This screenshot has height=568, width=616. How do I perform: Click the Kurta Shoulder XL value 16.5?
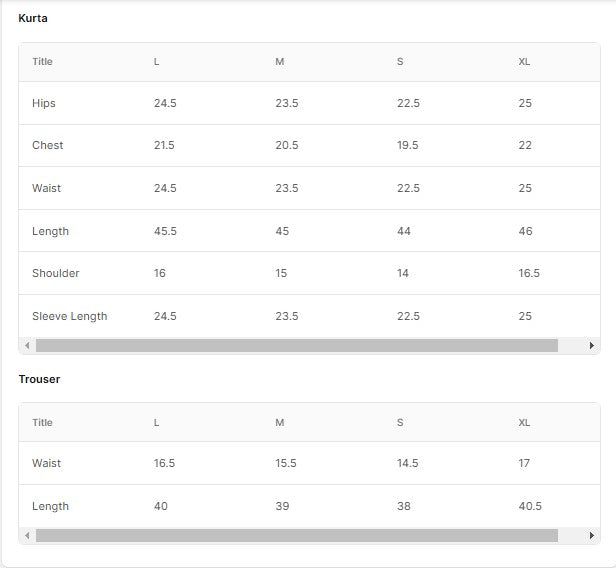(529, 273)
